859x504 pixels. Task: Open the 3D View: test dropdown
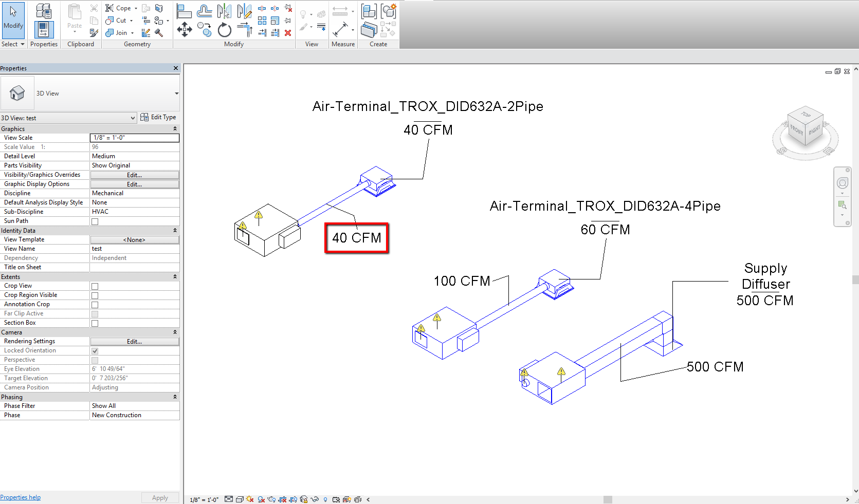coord(69,118)
